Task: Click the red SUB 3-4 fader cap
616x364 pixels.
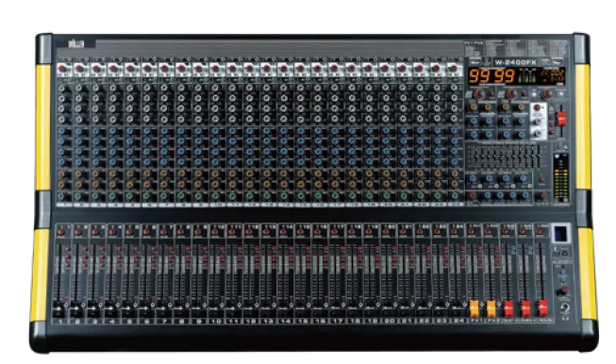Action: point(525,308)
